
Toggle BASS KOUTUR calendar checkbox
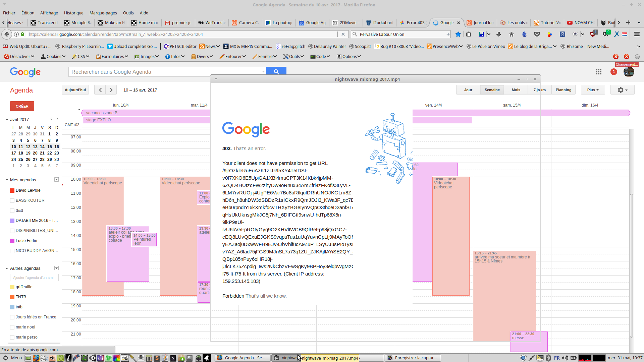[x=12, y=200]
